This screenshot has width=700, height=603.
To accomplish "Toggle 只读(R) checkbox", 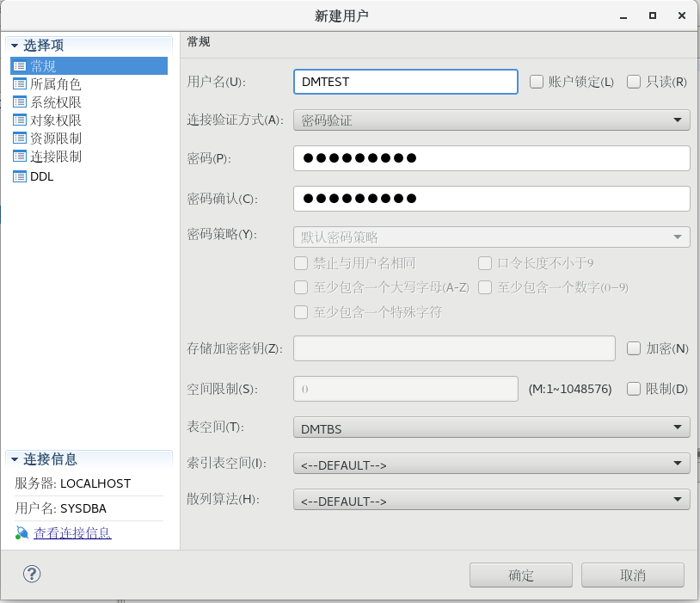I will click(634, 82).
